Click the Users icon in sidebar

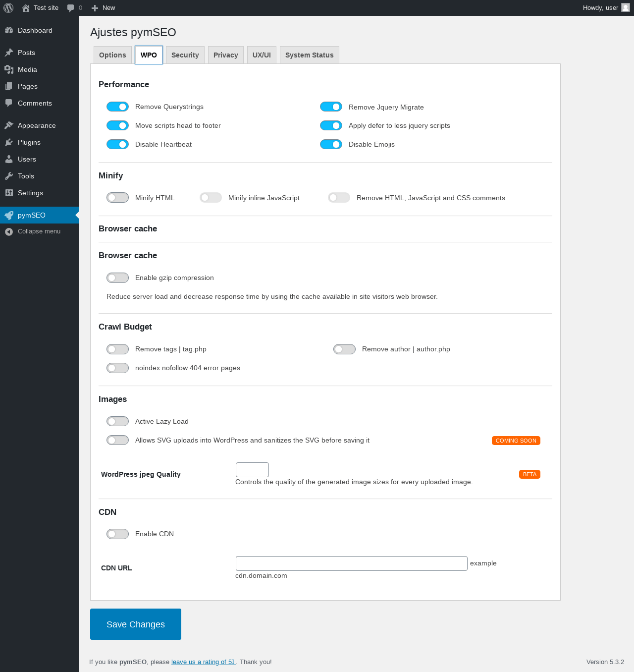coord(9,159)
